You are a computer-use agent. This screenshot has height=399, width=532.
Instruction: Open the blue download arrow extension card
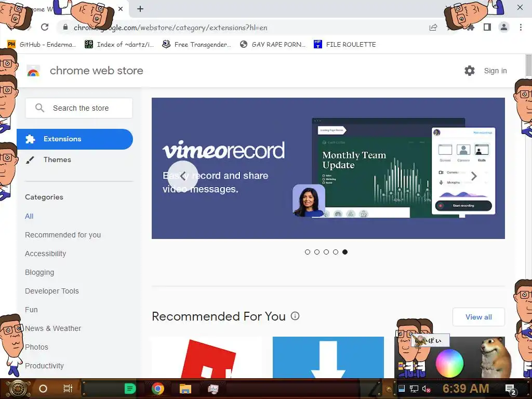pyautogui.click(x=328, y=357)
